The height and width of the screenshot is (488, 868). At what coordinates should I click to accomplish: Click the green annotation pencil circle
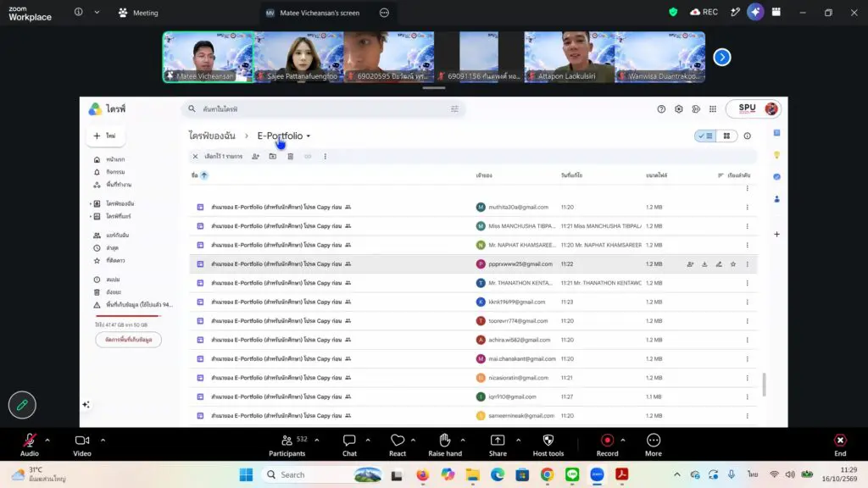(22, 405)
